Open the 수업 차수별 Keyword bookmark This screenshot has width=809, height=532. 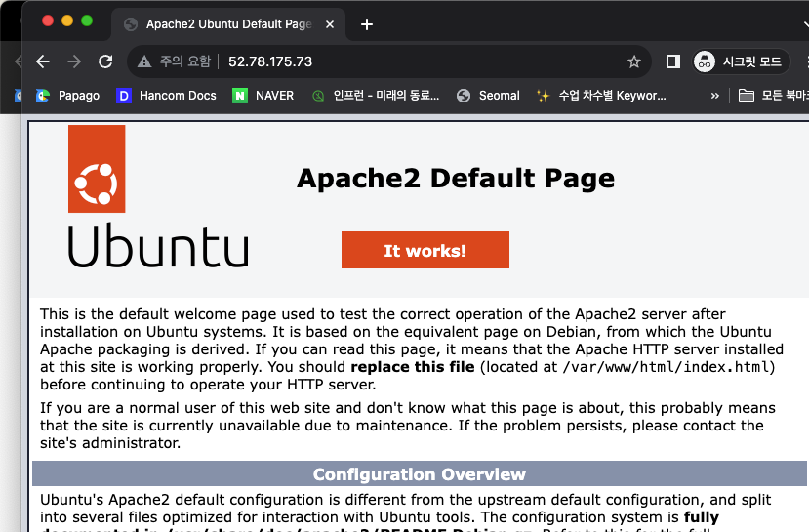tap(601, 96)
